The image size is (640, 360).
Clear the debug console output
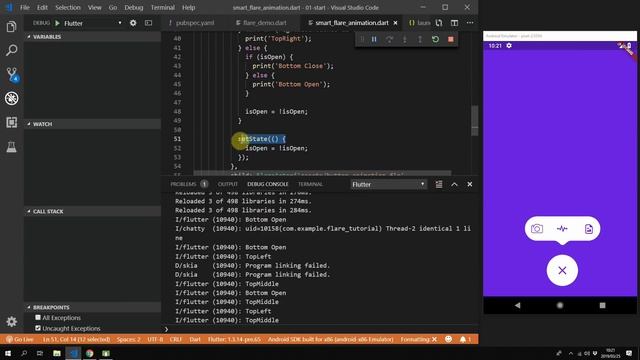coord(439,184)
